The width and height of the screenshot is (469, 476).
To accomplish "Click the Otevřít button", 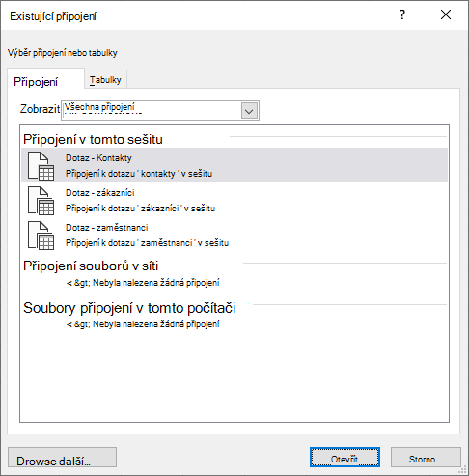I will [345, 458].
